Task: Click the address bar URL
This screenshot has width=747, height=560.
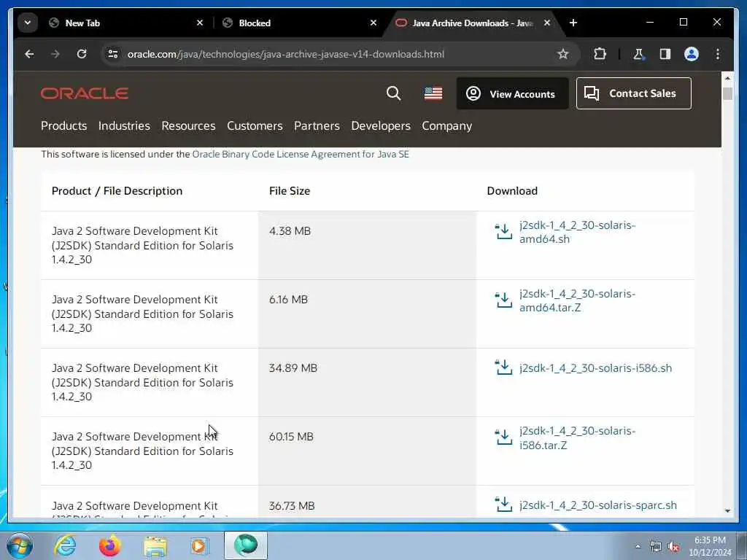Action: coord(286,54)
